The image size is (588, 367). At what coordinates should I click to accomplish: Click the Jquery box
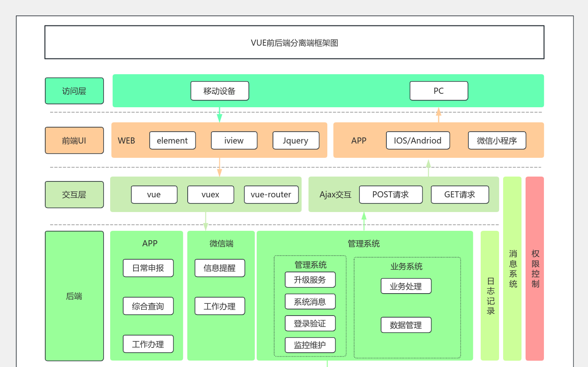coord(296,141)
